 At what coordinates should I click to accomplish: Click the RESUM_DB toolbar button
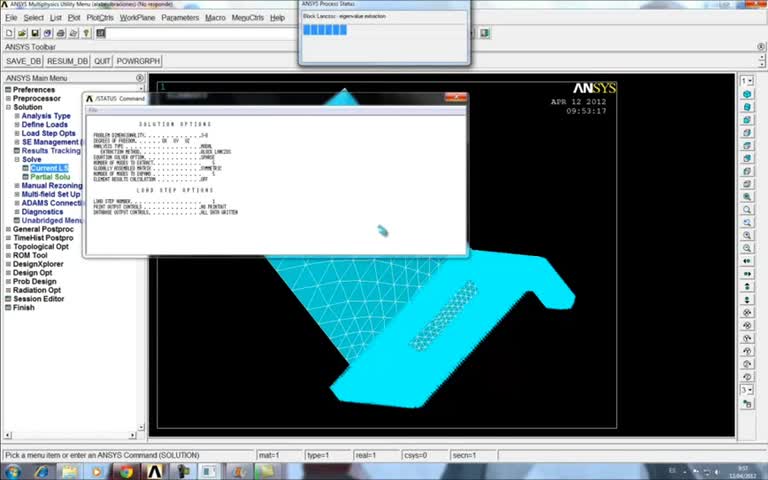(67, 61)
